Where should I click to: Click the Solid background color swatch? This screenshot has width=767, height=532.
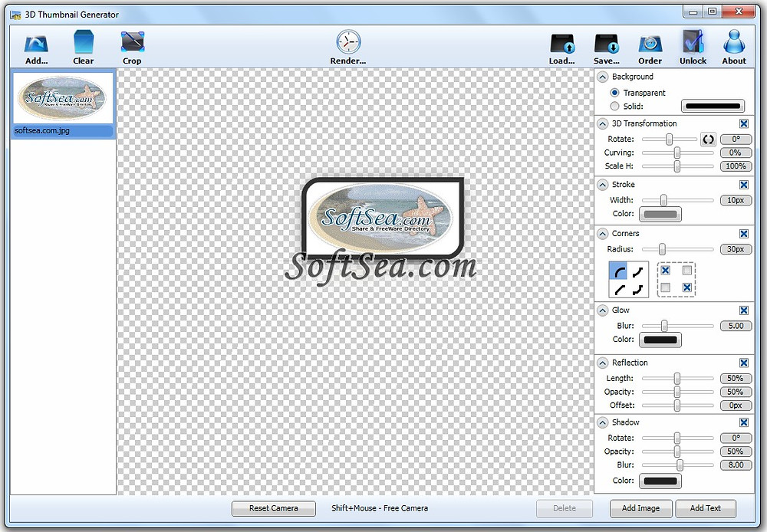[x=713, y=106]
